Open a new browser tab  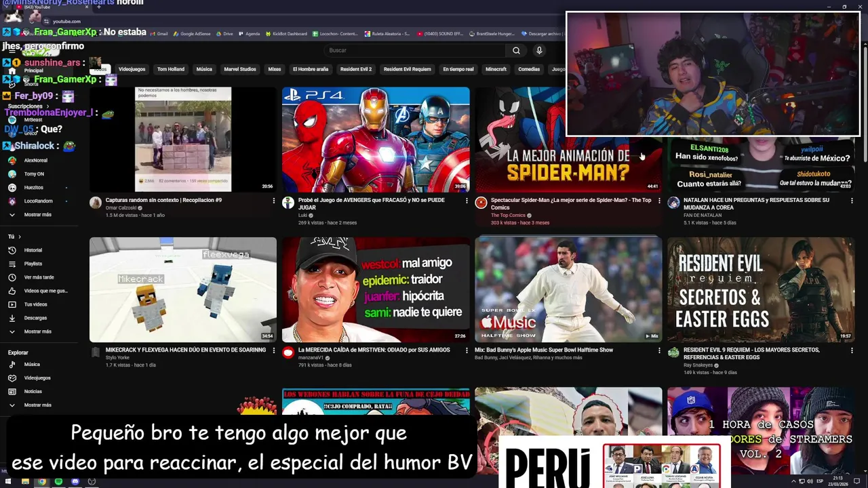[99, 7]
